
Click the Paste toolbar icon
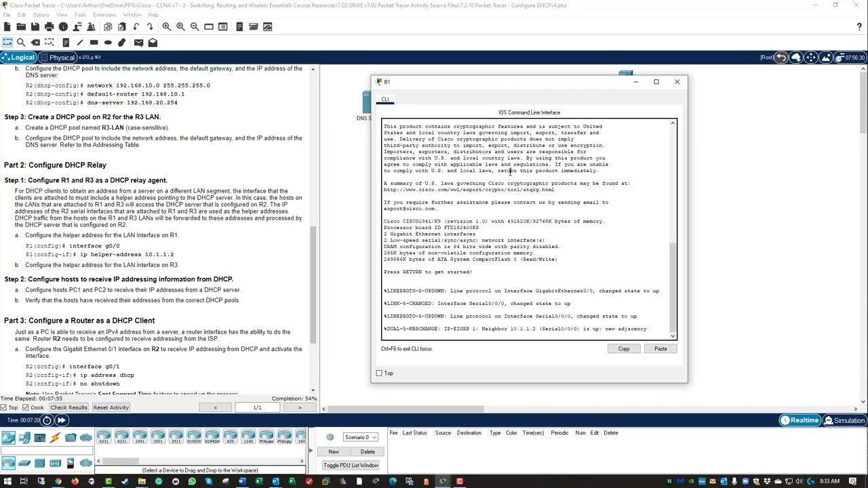click(121, 26)
